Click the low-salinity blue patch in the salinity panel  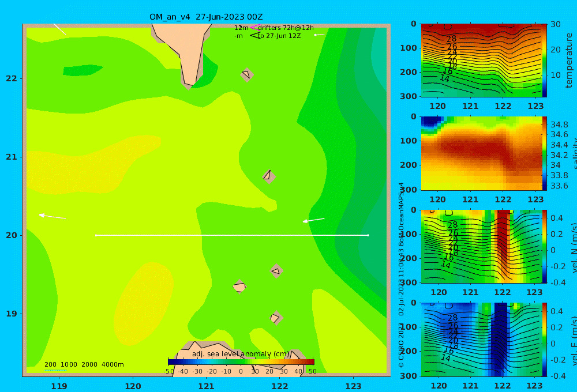[x=431, y=122]
